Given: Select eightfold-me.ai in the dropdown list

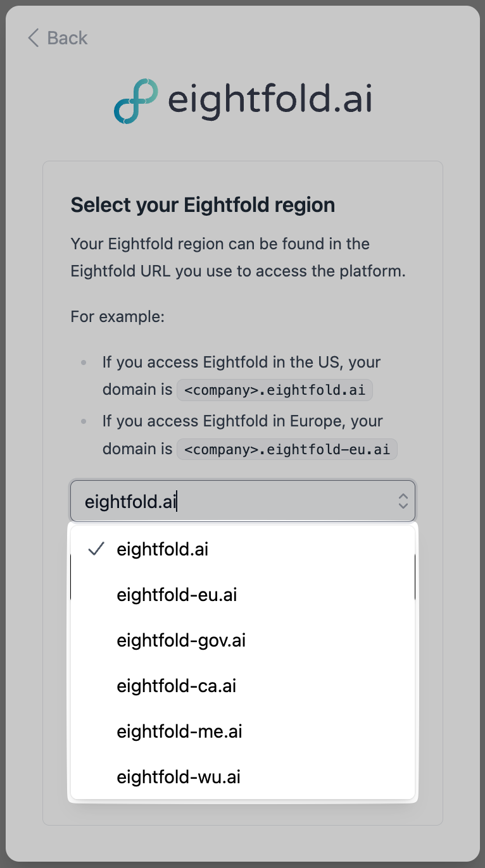Looking at the screenshot, I should pos(180,731).
